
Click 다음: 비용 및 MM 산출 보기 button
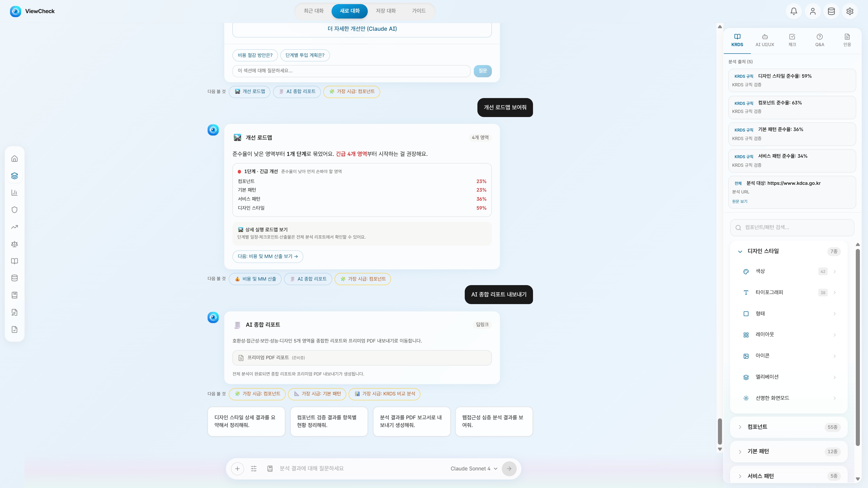click(x=268, y=256)
